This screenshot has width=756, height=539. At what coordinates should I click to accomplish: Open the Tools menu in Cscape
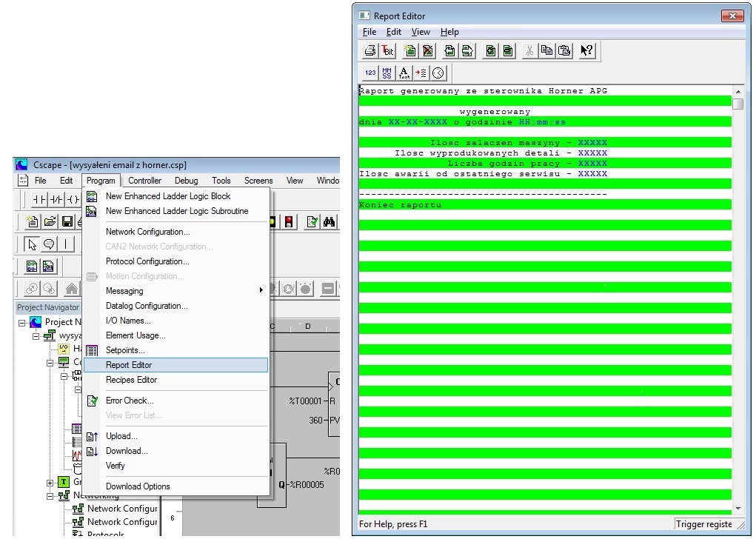tap(221, 181)
